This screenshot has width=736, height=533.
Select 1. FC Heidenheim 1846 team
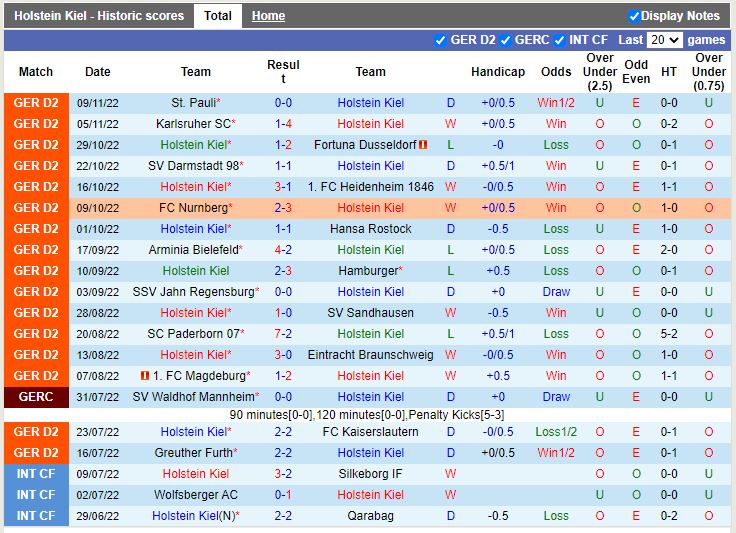[x=370, y=187]
